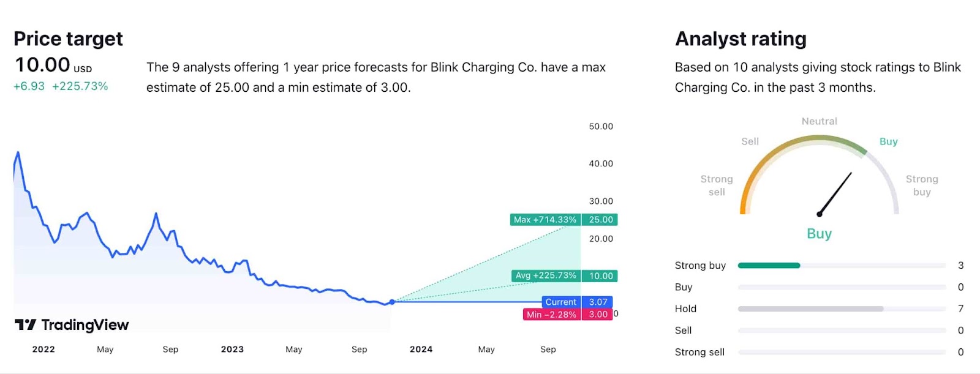980x374 pixels.
Task: Click the Avg +225.73% forecast label
Action: click(546, 276)
